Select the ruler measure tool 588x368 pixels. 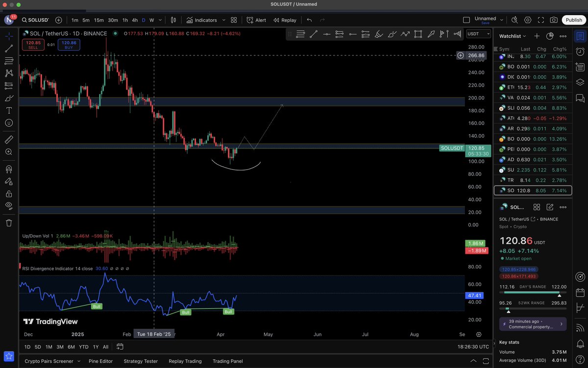point(9,140)
